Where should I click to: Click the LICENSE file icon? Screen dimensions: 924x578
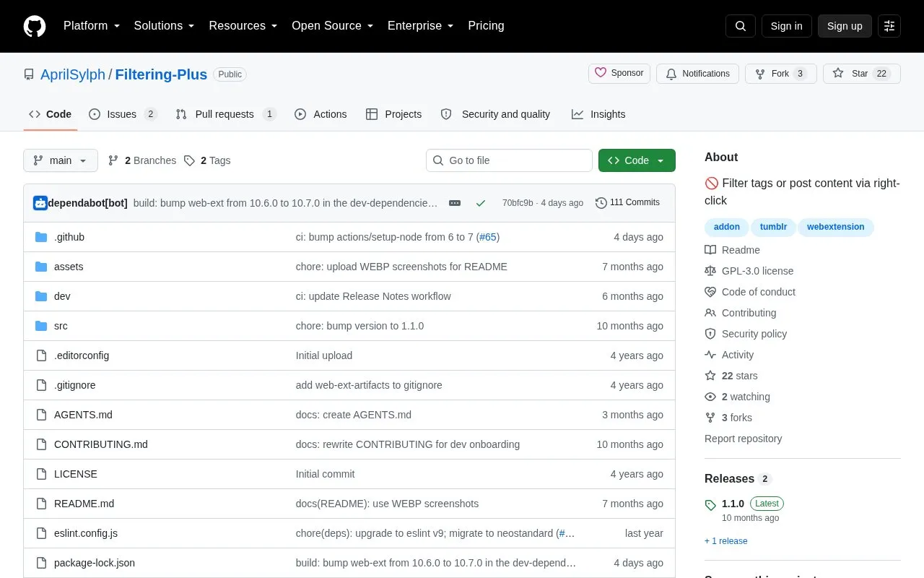(x=41, y=474)
